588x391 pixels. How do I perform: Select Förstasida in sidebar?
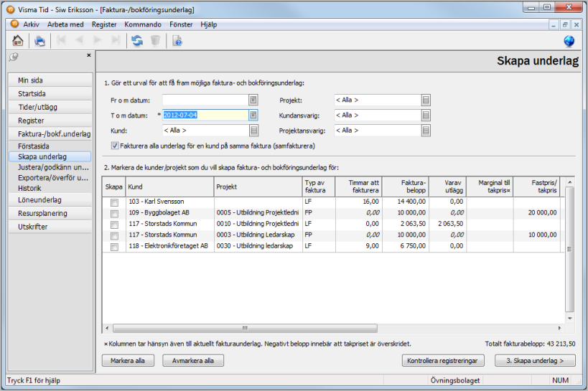50,146
